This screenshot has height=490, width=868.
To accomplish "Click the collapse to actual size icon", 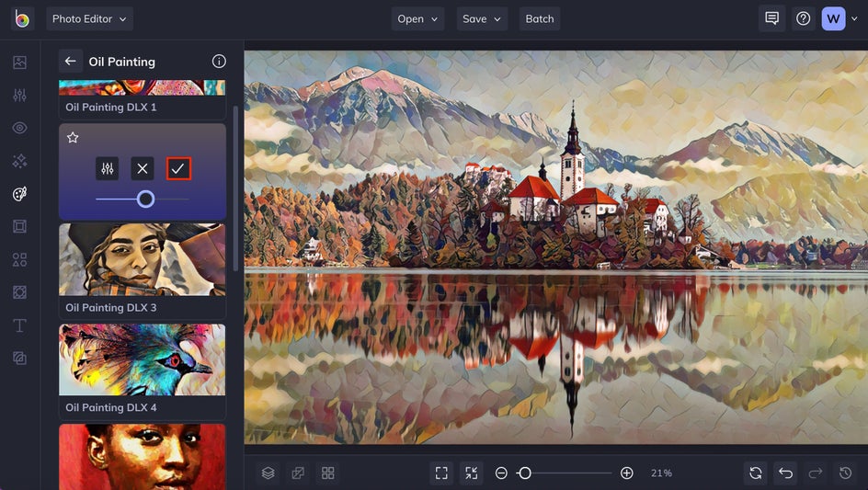I will tap(471, 473).
